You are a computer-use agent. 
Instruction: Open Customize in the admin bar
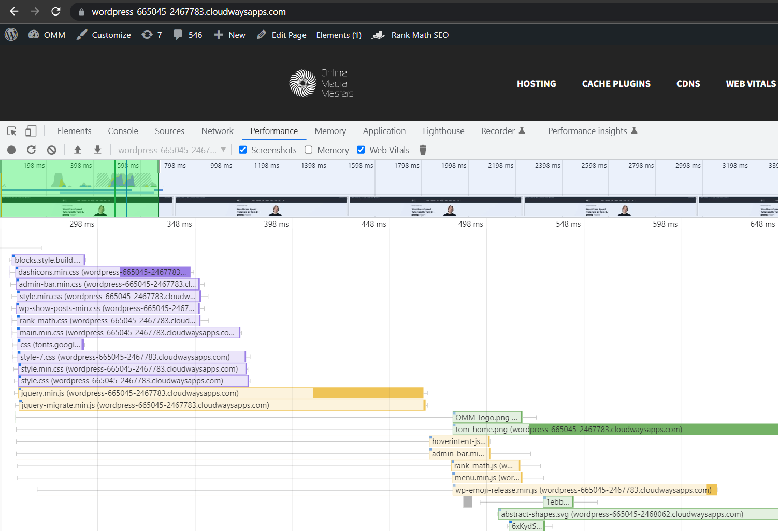coord(104,35)
